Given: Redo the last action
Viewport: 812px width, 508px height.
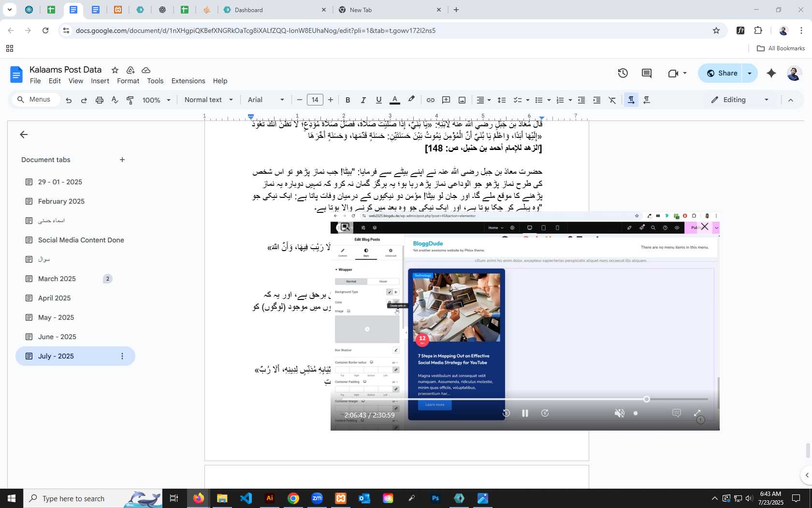Looking at the screenshot, I should pyautogui.click(x=84, y=100).
